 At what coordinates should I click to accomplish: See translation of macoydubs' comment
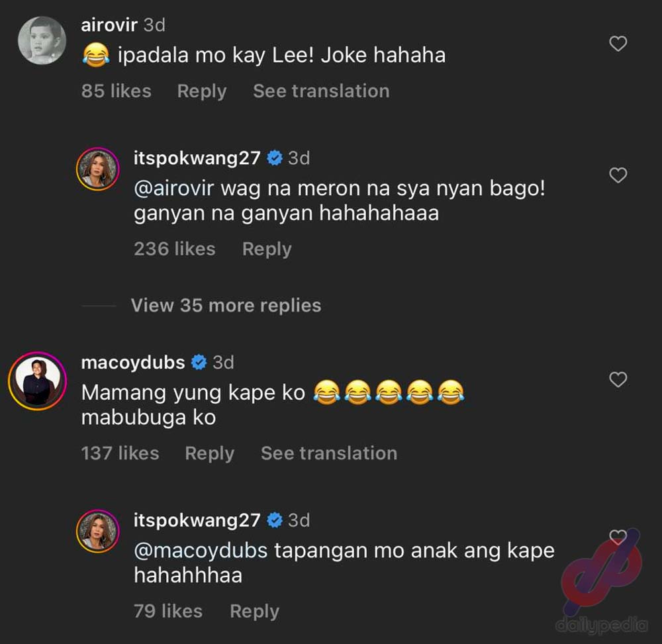pyautogui.click(x=329, y=453)
